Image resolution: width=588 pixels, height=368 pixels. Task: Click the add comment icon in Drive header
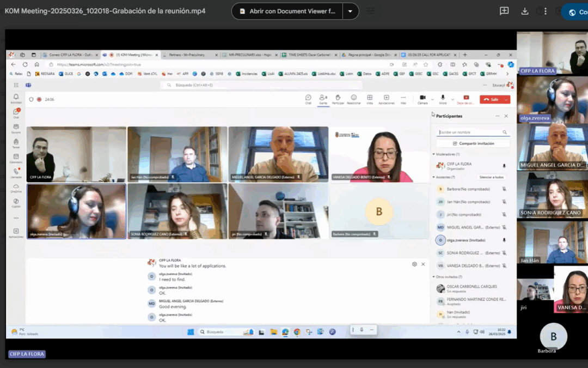504,11
